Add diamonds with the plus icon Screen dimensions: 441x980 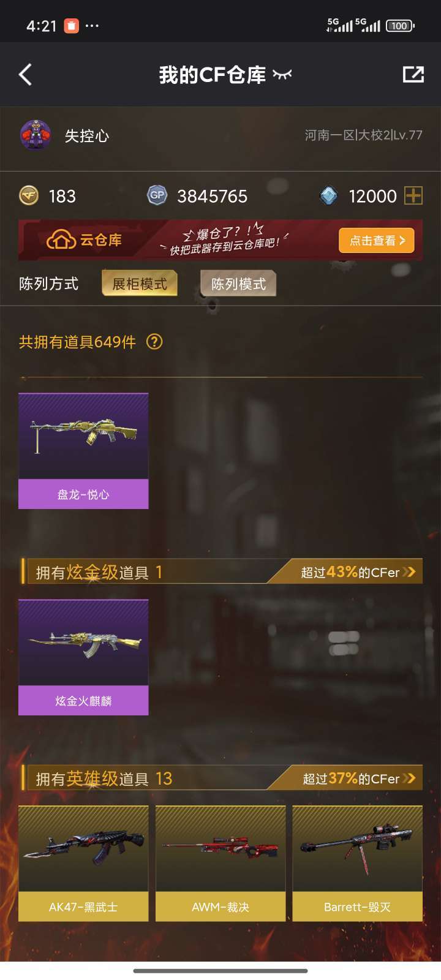(413, 196)
